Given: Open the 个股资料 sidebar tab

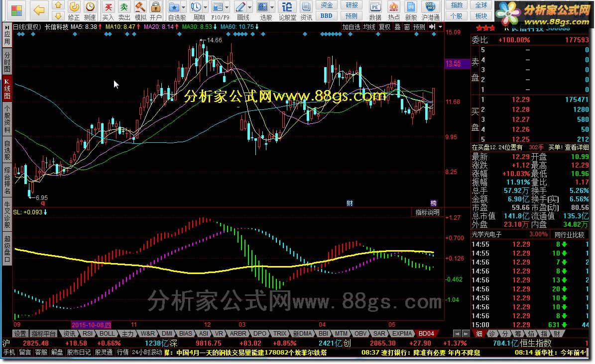Looking at the screenshot, I should pos(7,119).
